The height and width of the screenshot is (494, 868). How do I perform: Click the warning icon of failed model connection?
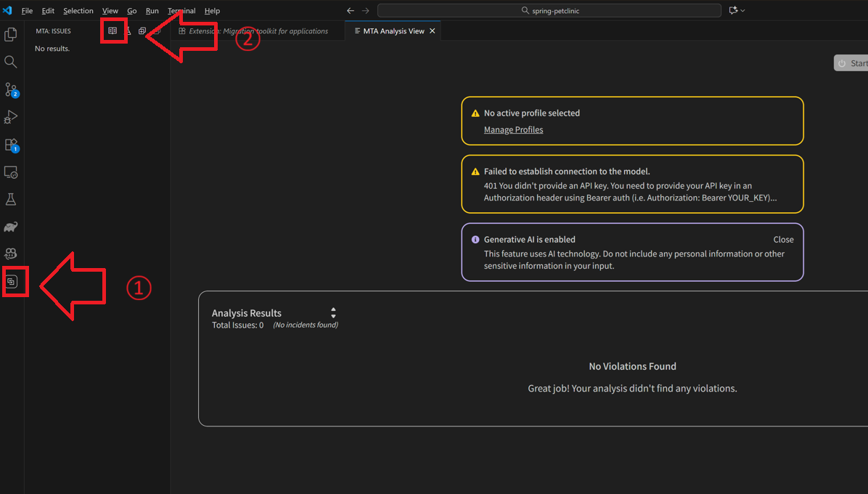click(475, 171)
